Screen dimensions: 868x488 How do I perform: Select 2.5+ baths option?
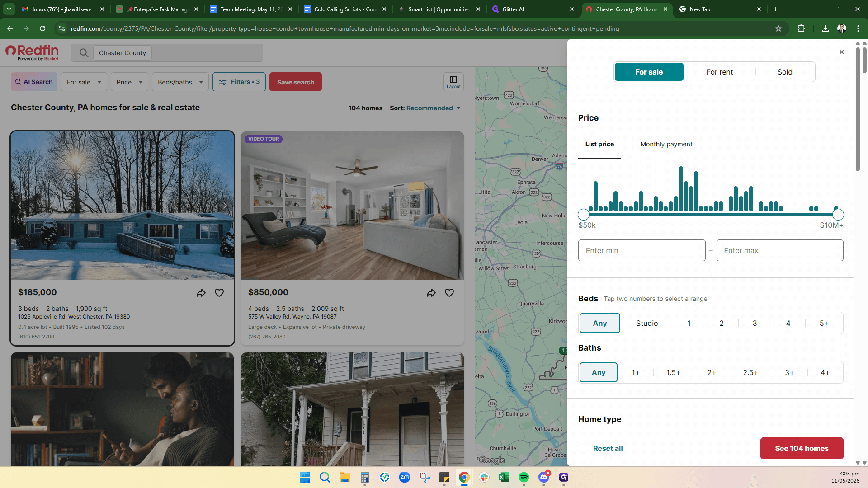(x=750, y=372)
